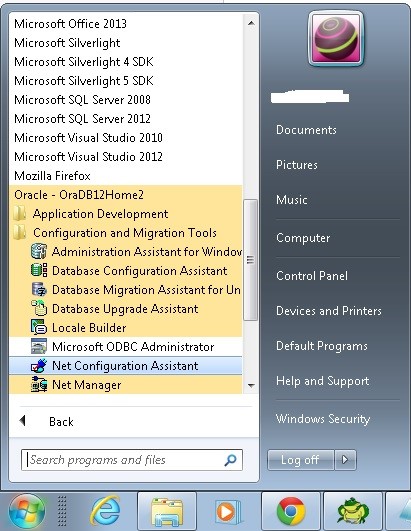Open Internet Explorer from taskbar
The image size is (411, 531).
coord(105,511)
